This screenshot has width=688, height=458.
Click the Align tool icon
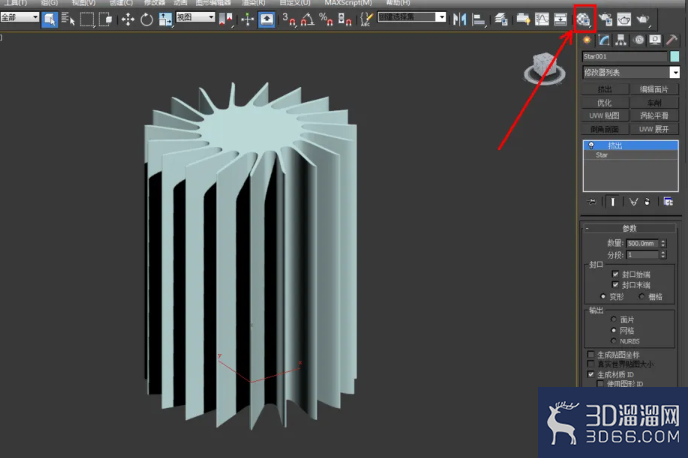pos(479,19)
